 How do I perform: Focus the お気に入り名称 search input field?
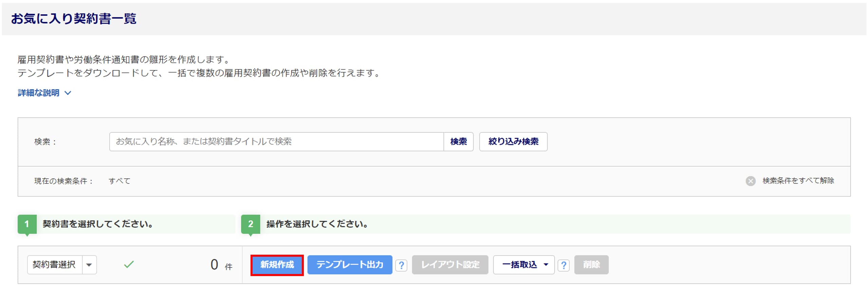[x=276, y=142]
